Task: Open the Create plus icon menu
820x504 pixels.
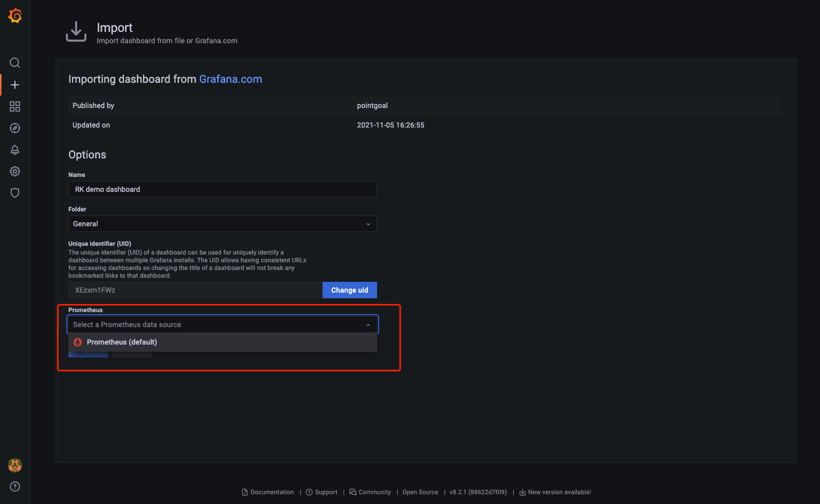Action: [x=15, y=85]
